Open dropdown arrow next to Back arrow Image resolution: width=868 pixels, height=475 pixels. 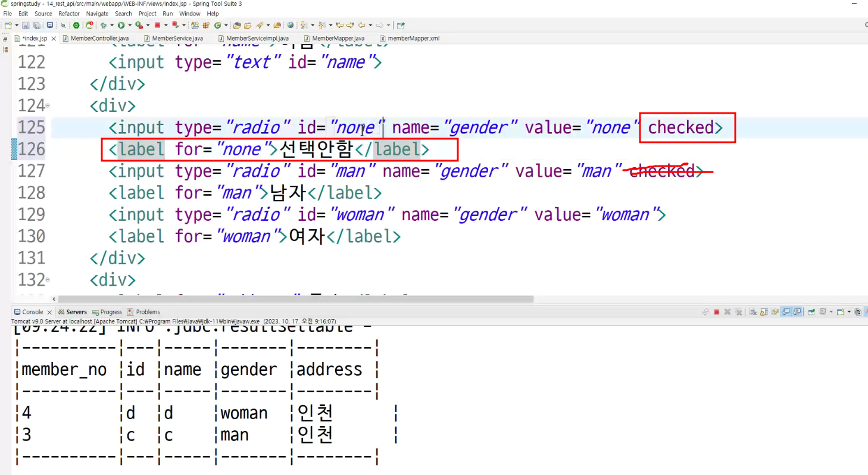point(370,25)
